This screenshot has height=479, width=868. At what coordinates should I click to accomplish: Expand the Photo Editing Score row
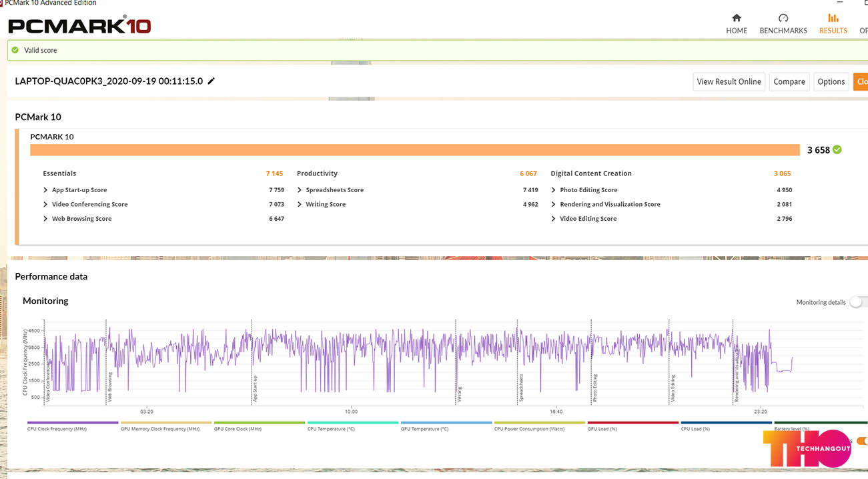[554, 190]
